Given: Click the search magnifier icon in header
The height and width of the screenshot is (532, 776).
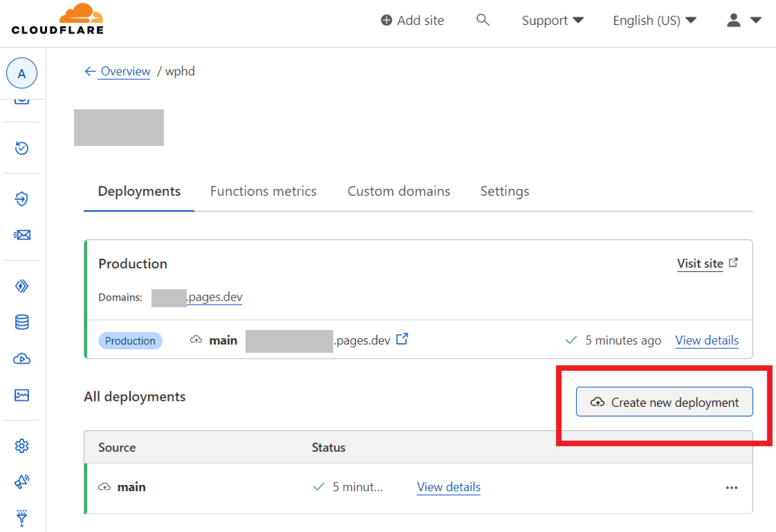Looking at the screenshot, I should point(483,20).
